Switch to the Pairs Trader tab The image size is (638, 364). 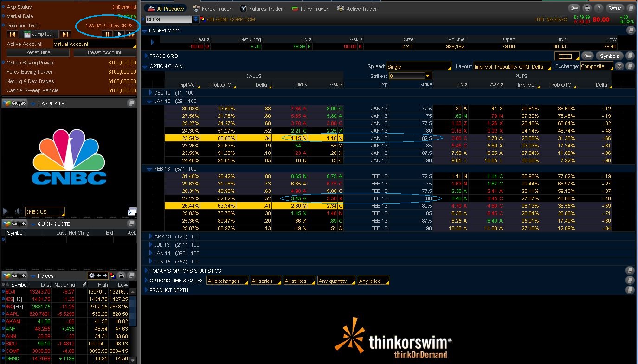310,8
